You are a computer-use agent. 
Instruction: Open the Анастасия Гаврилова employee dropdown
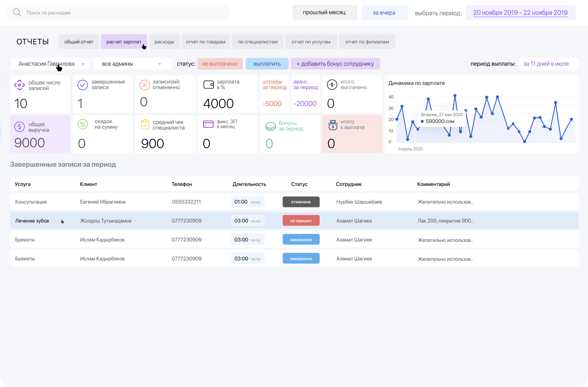50,64
